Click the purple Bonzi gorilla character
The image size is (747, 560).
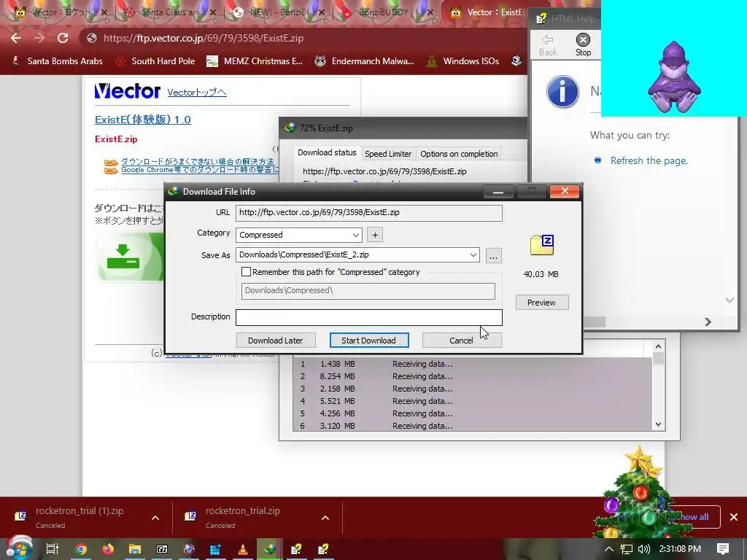coord(673,77)
